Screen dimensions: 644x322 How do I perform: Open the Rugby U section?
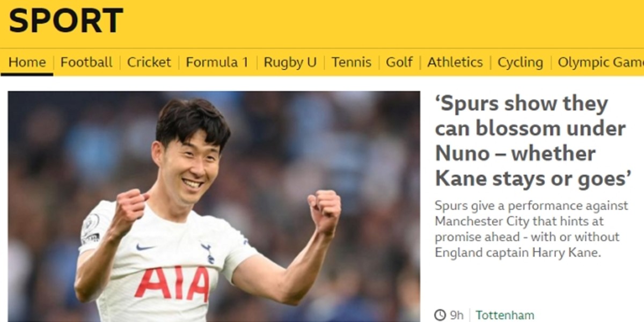pyautogui.click(x=290, y=62)
